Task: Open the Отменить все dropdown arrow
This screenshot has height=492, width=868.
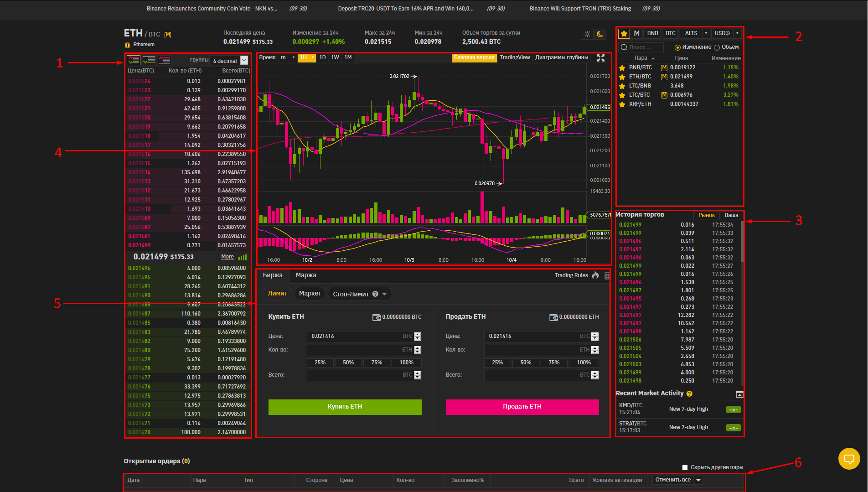Action: (x=698, y=480)
